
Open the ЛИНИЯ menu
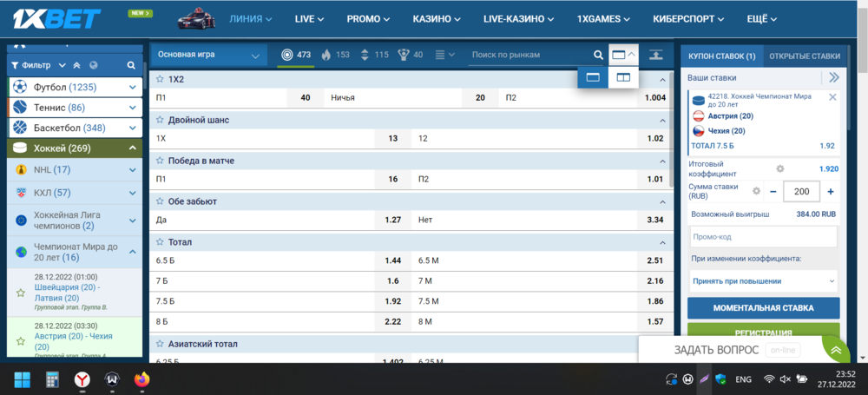(x=251, y=19)
